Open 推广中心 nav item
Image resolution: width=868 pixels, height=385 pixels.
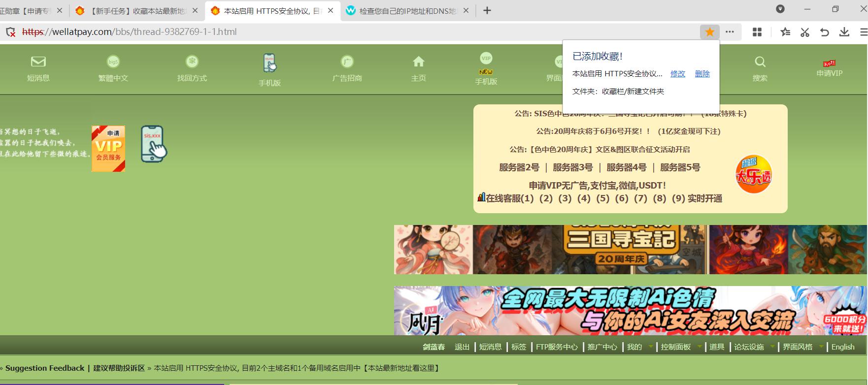pos(602,347)
